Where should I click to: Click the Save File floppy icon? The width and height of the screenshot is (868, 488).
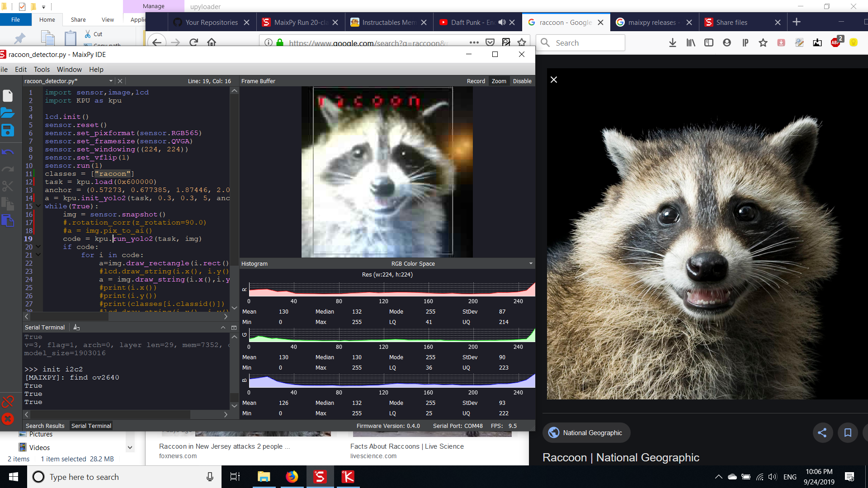pos(8,131)
